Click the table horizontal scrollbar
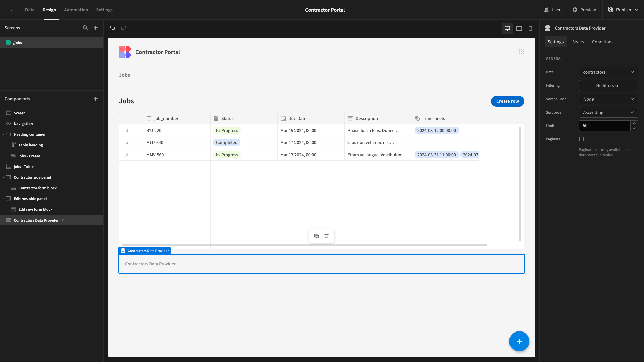The width and height of the screenshot is (644, 362). click(305, 245)
